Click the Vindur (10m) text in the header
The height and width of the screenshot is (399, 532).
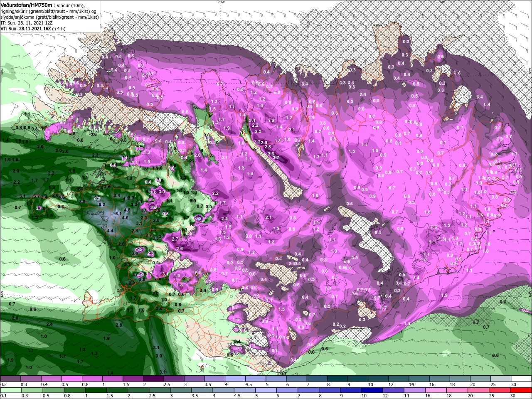pos(70,5)
